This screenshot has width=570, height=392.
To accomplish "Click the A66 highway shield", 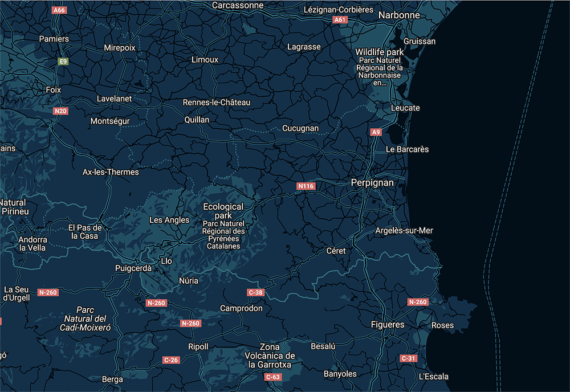I will click(59, 10).
